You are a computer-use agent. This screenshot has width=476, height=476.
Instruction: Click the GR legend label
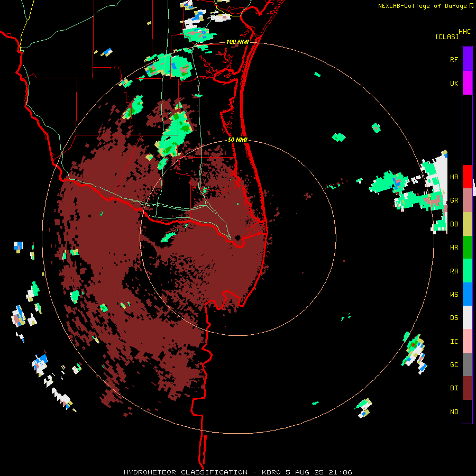454,200
